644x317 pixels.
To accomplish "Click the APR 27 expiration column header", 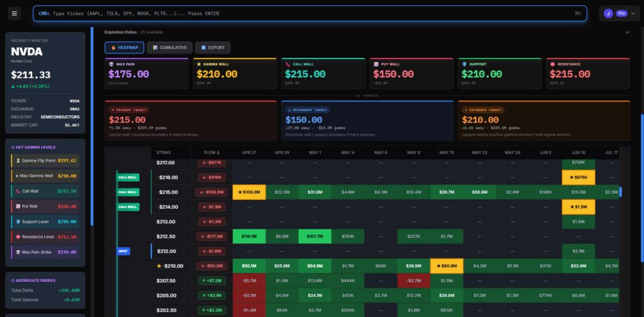I will 249,153.
